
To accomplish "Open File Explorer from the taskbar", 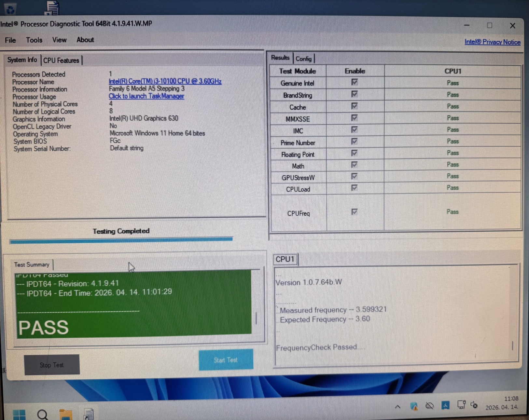I will 65,414.
